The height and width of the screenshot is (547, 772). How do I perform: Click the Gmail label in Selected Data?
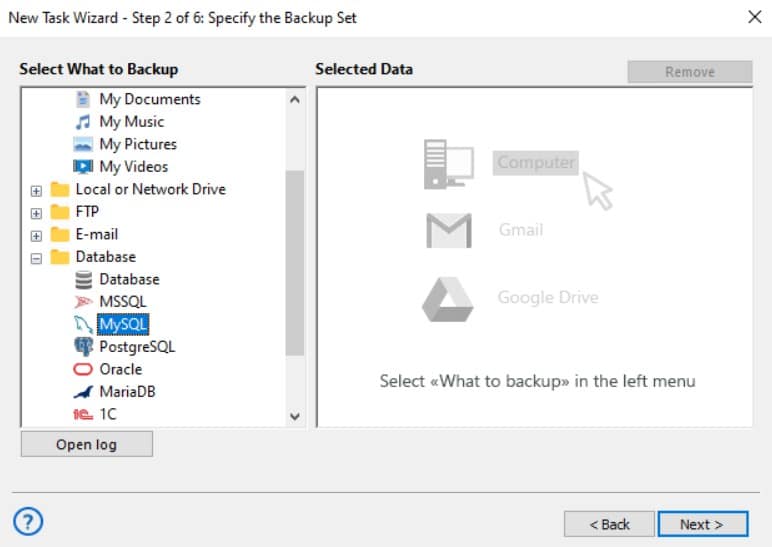(521, 230)
